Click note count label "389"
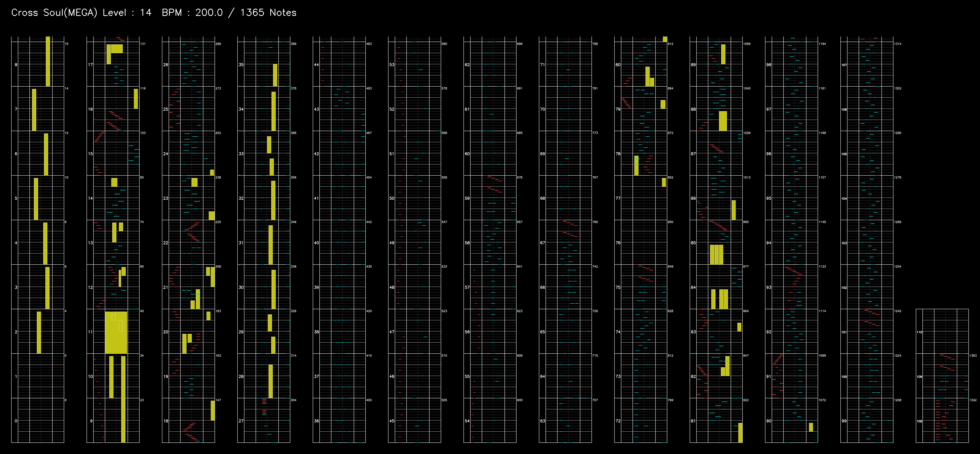 [293, 44]
